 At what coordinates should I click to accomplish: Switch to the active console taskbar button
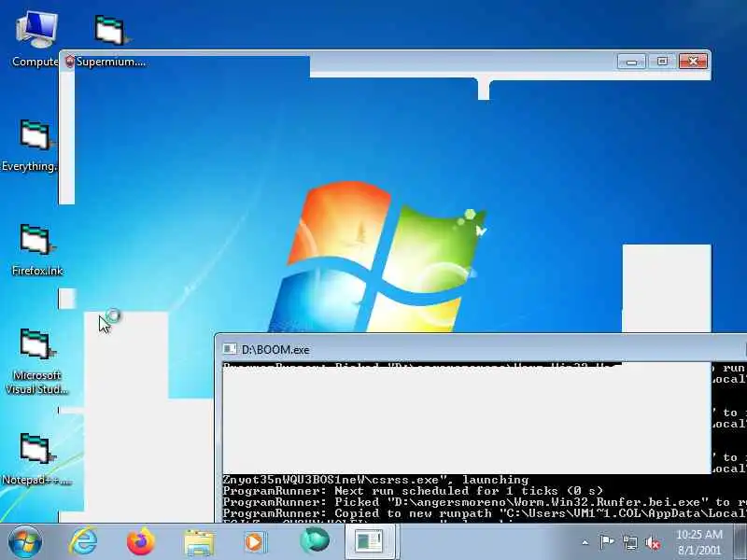(370, 541)
